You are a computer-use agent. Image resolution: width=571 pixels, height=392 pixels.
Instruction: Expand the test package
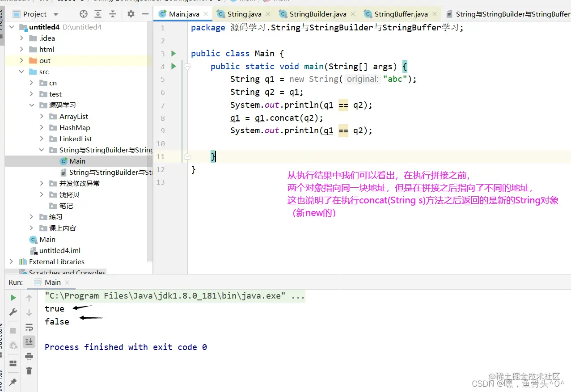(31, 94)
